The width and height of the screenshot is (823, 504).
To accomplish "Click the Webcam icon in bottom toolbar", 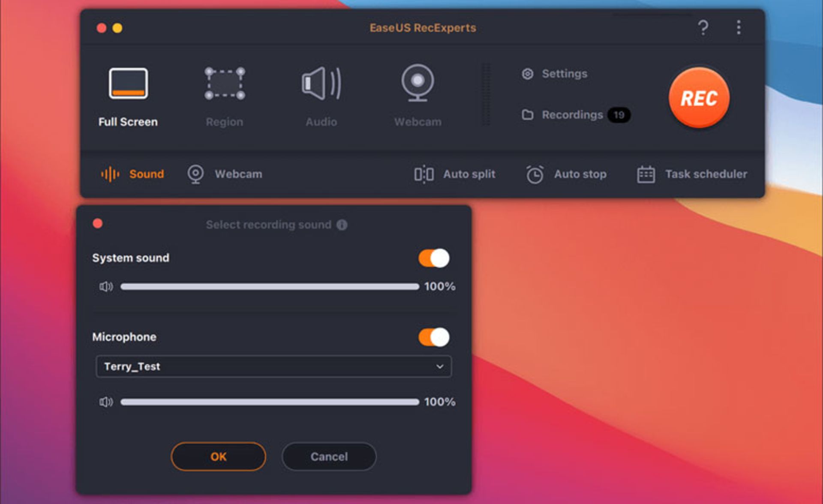I will [195, 174].
